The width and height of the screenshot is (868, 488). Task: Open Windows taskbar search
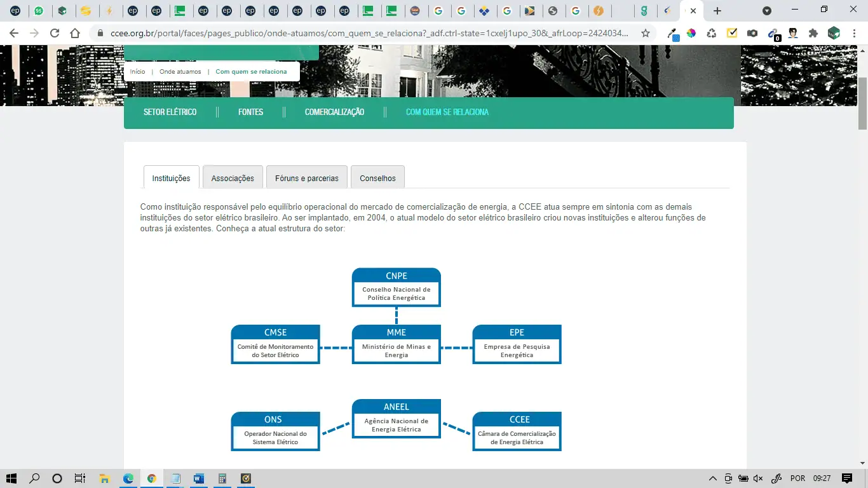click(34, 478)
